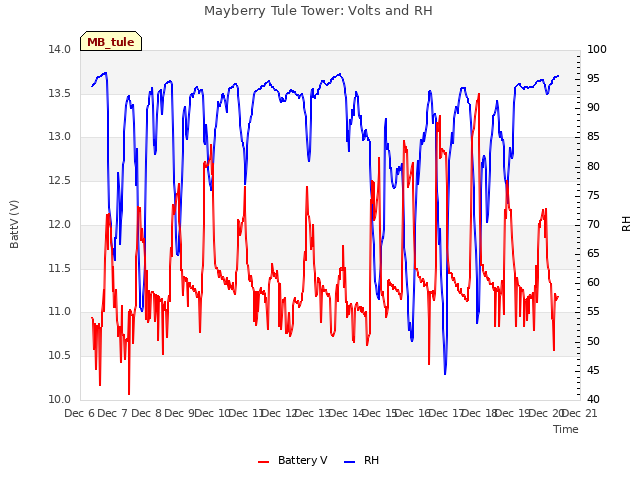The height and width of the screenshot is (480, 640).
Task: Click the 10.0 tick on the left axis
Action: 60,399
